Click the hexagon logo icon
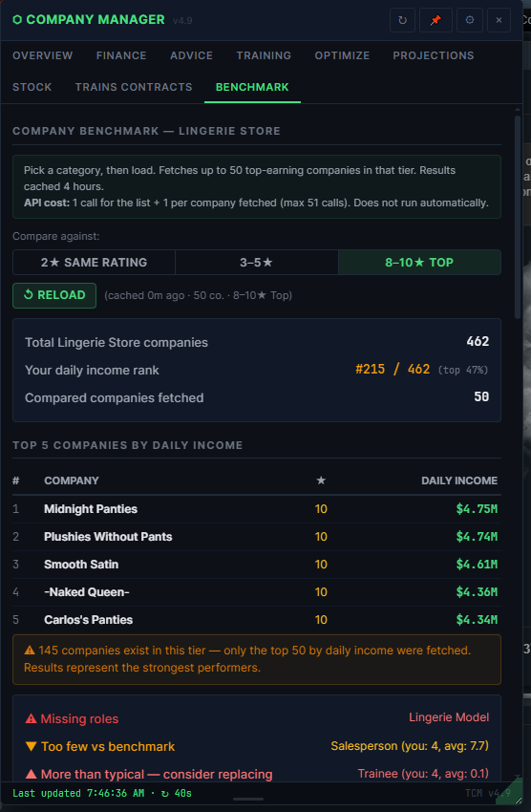531x812 pixels. coord(17,20)
